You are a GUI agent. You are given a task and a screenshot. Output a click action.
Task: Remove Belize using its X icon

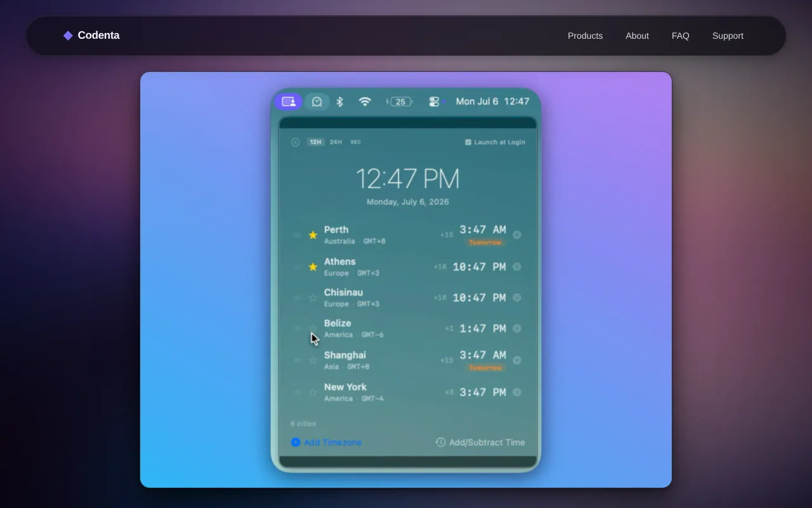[517, 328]
